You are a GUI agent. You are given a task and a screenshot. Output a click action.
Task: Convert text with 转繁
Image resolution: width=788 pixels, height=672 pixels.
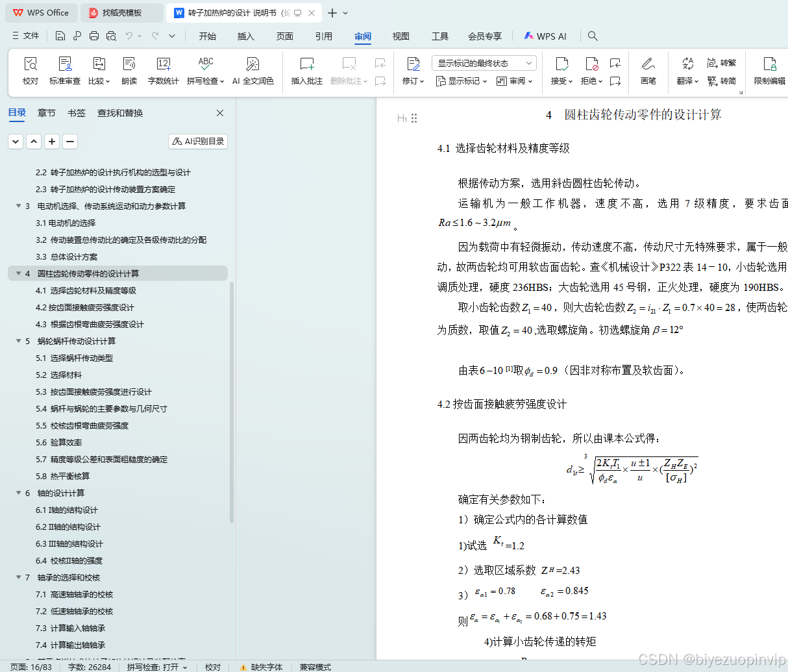tap(722, 63)
